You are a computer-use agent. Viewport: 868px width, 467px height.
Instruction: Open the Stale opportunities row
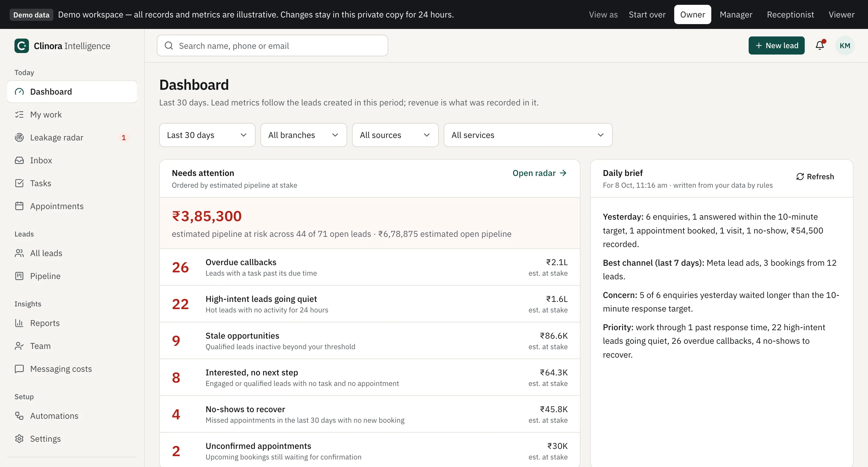(x=370, y=341)
